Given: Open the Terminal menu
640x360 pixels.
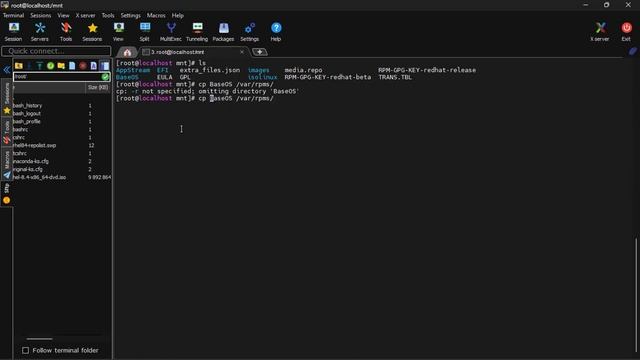Looking at the screenshot, I should [x=13, y=16].
